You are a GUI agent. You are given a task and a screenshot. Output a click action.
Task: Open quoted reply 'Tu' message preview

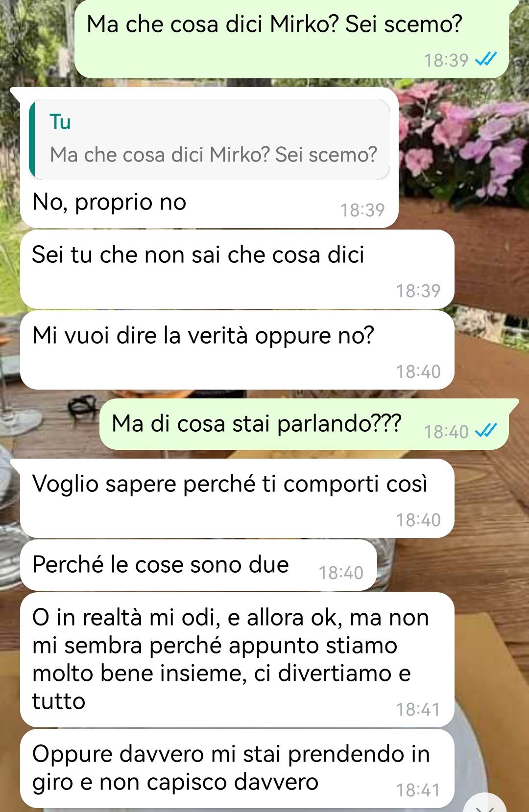[210, 139]
